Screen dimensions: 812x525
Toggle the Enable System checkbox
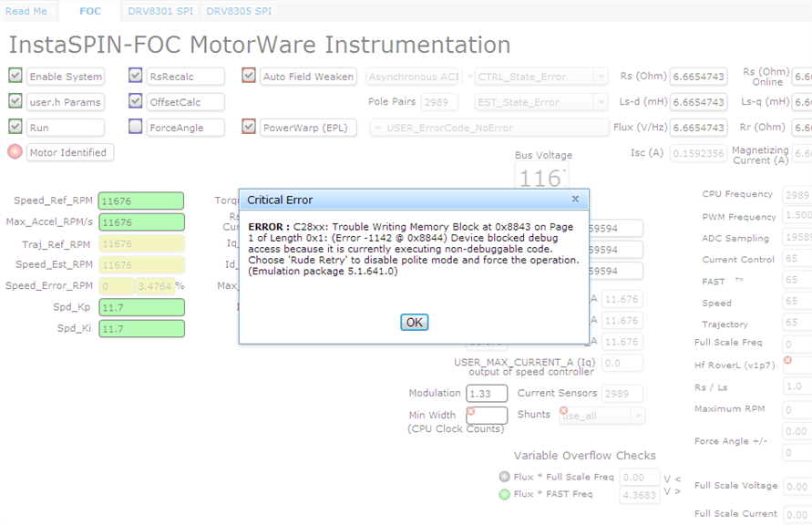(15, 76)
